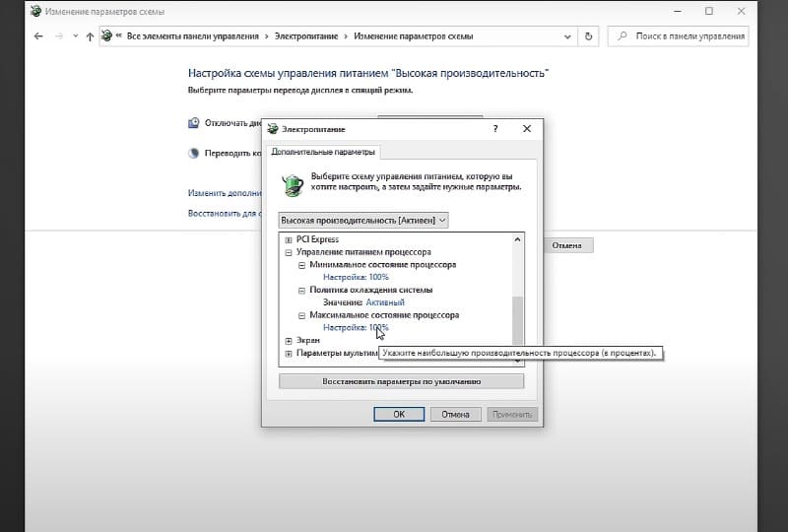Screen dimensions: 788x532
Task: Click Восстановить параметры по умолчанию button
Action: 401,381
